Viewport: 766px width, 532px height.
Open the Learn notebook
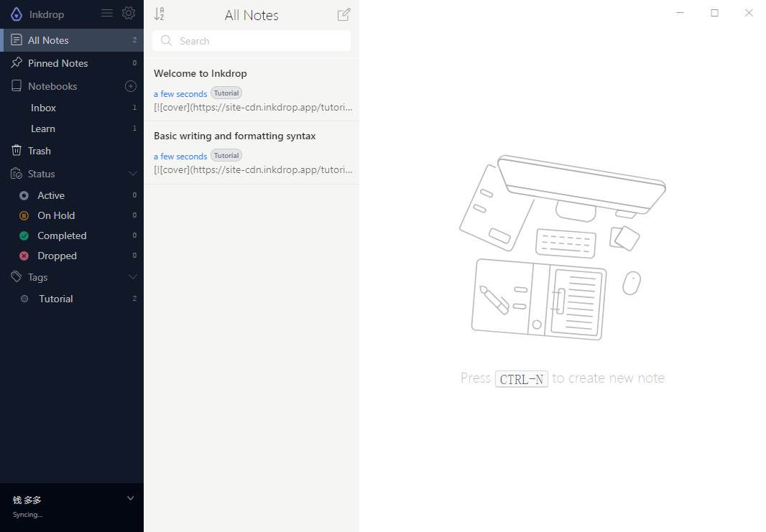[x=72, y=129]
